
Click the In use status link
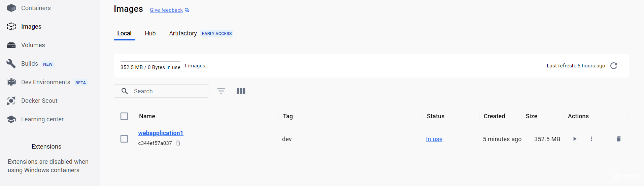(x=434, y=139)
